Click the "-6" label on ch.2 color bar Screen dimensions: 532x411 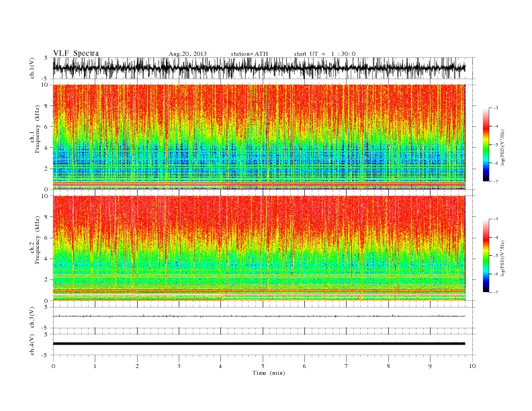point(496,274)
